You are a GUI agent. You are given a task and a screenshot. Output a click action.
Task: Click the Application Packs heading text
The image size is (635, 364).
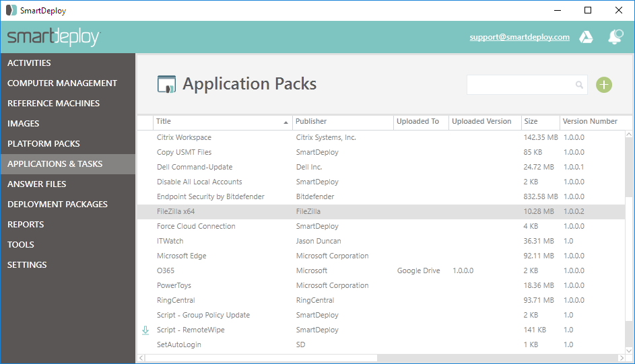(x=249, y=84)
